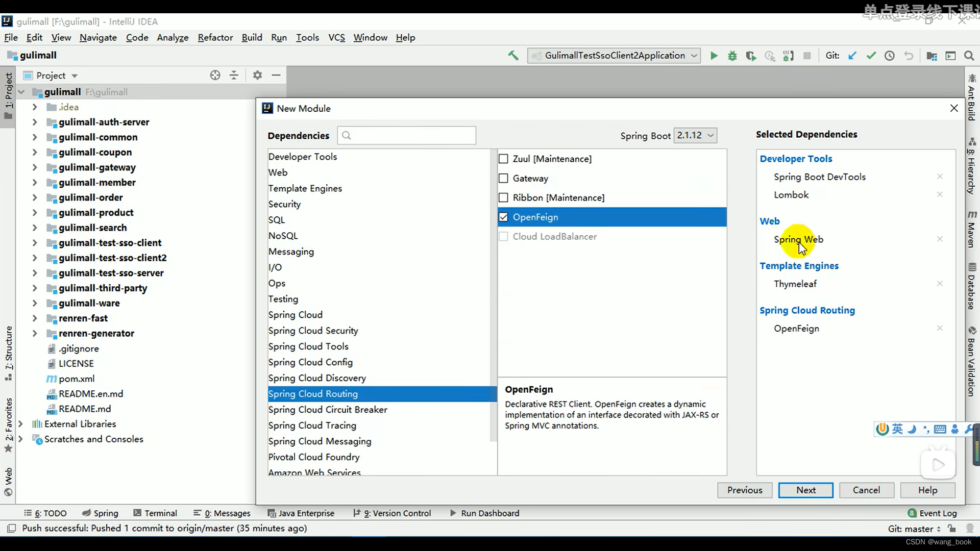Open Database tool window on right sidebar

tap(972, 286)
